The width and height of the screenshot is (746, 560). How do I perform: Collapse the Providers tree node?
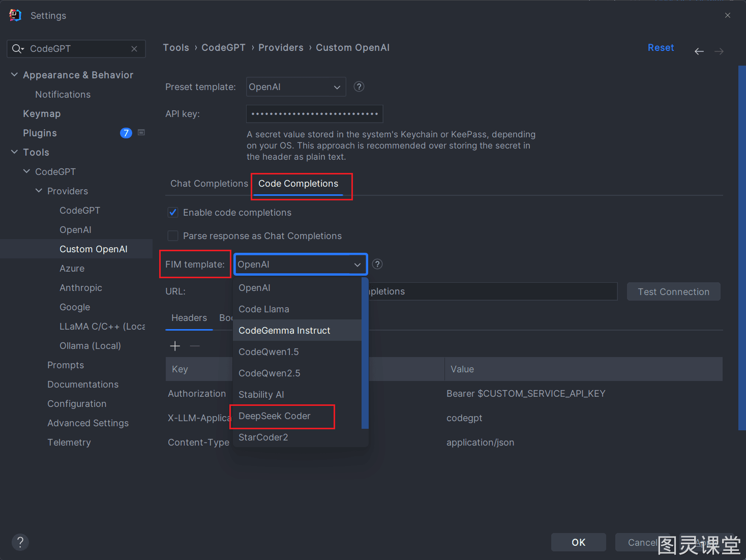point(39,191)
